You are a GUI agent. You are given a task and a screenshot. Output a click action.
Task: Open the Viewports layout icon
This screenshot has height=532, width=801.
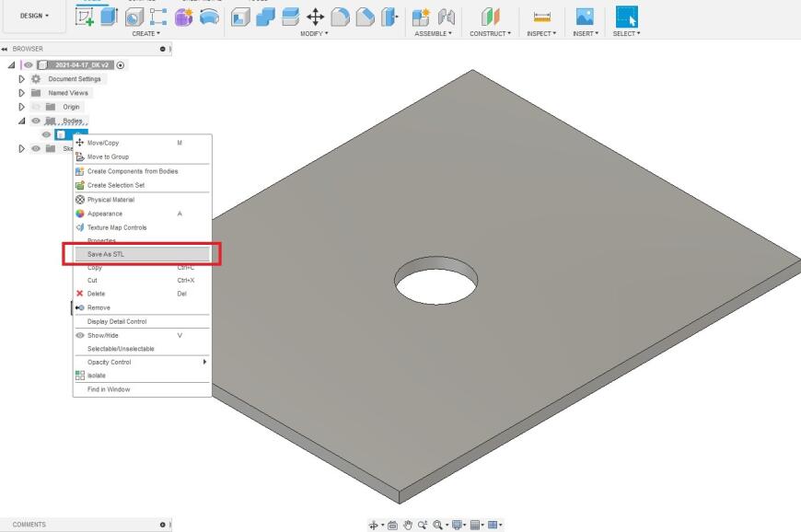coord(493,525)
